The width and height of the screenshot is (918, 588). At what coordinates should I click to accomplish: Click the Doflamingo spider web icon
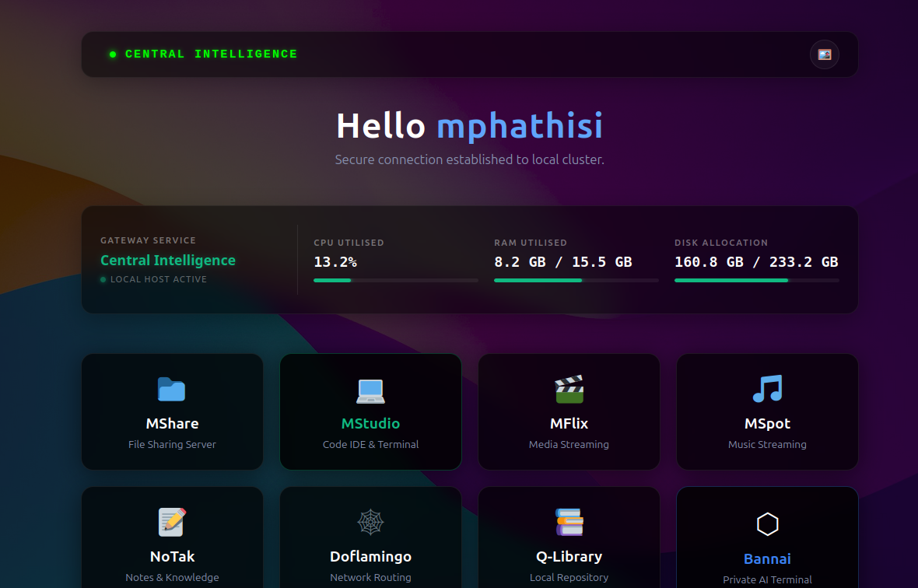tap(370, 522)
